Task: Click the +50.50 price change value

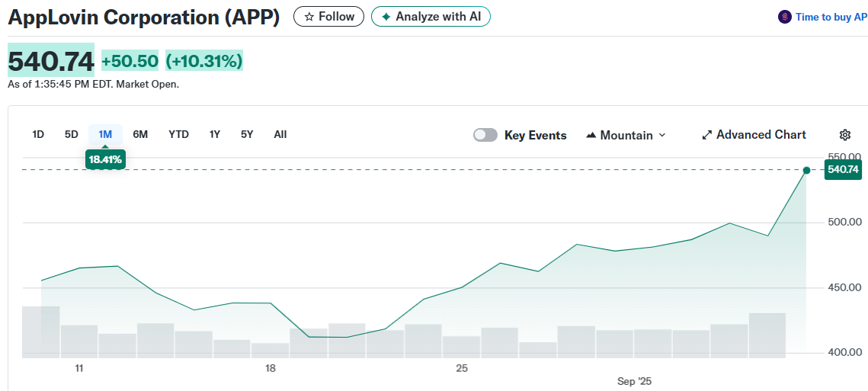Action: (130, 61)
